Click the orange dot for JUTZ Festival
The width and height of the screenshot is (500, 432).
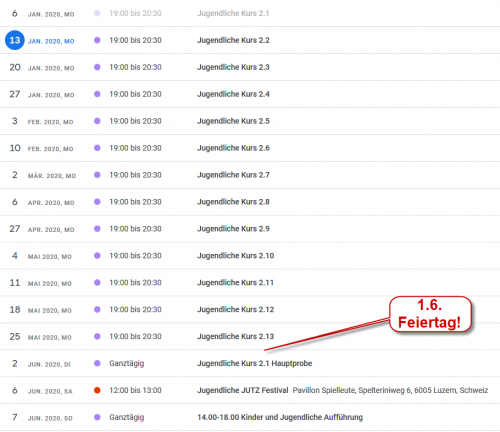[x=97, y=390]
